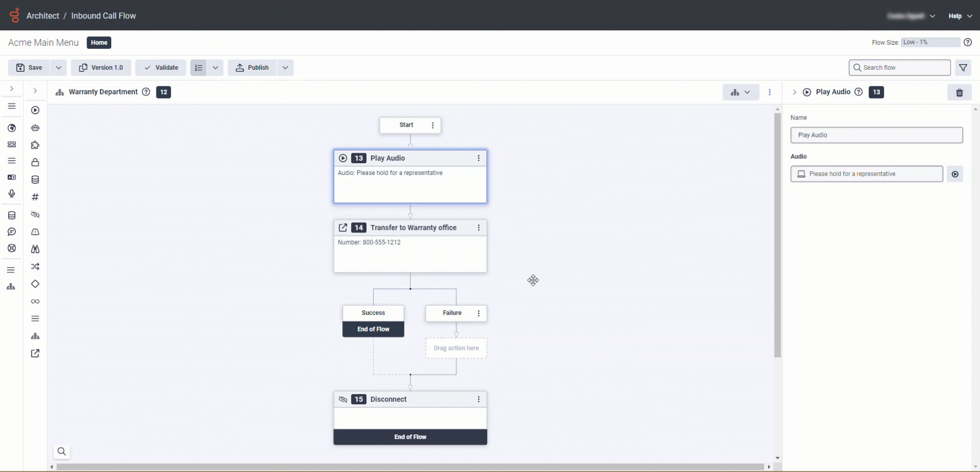This screenshot has height=472, width=980.
Task: Click the Validate button
Action: 161,68
